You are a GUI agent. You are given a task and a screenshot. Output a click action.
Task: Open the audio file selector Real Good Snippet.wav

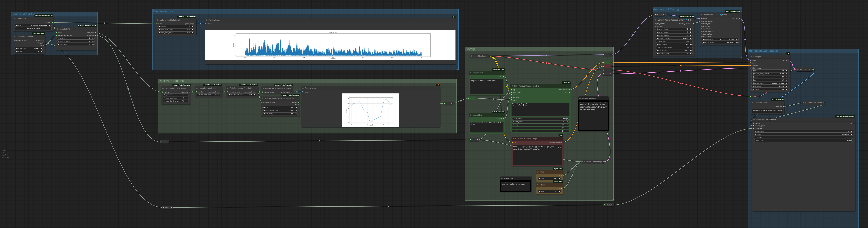(x=33, y=25)
